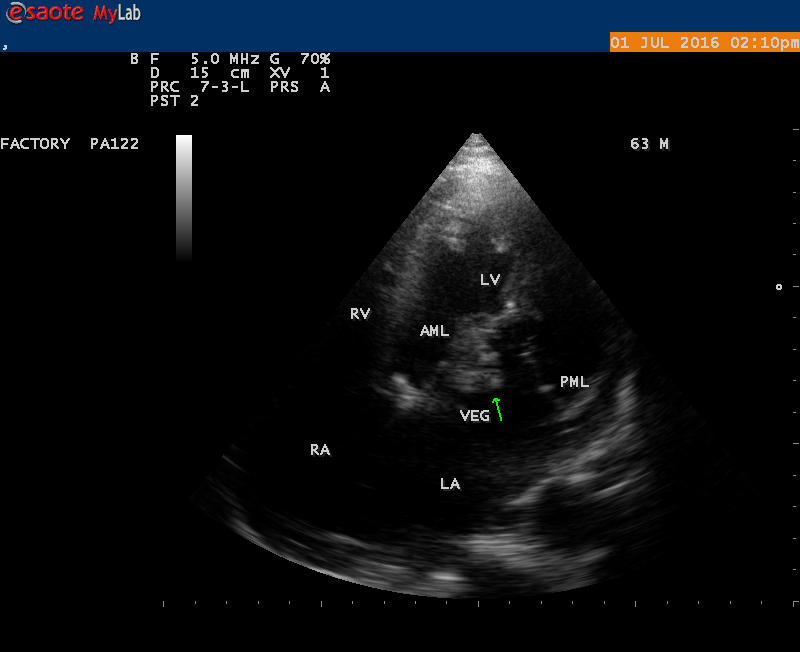The width and height of the screenshot is (800, 652).
Task: Select the VEG annotation text
Action: pos(474,416)
